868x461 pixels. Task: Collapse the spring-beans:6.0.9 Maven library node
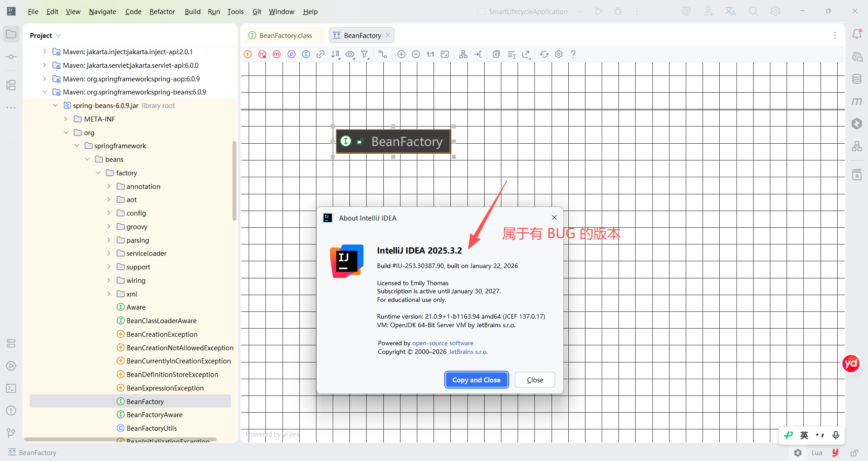point(44,92)
